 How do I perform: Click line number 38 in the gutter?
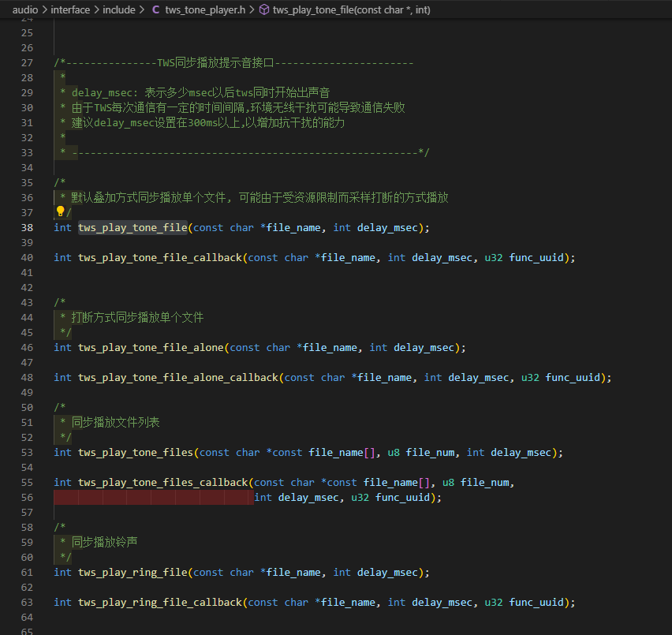coord(27,227)
